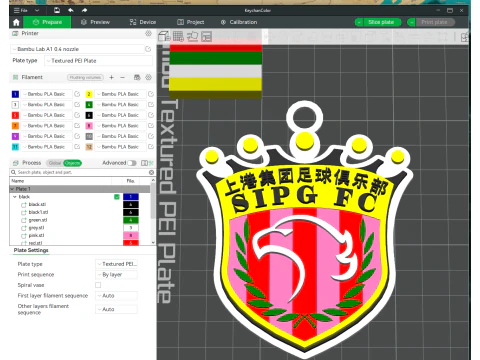The height and width of the screenshot is (360, 480).
Task: Click the compare presets icon beside Advanced
Action: pyautogui.click(x=144, y=163)
